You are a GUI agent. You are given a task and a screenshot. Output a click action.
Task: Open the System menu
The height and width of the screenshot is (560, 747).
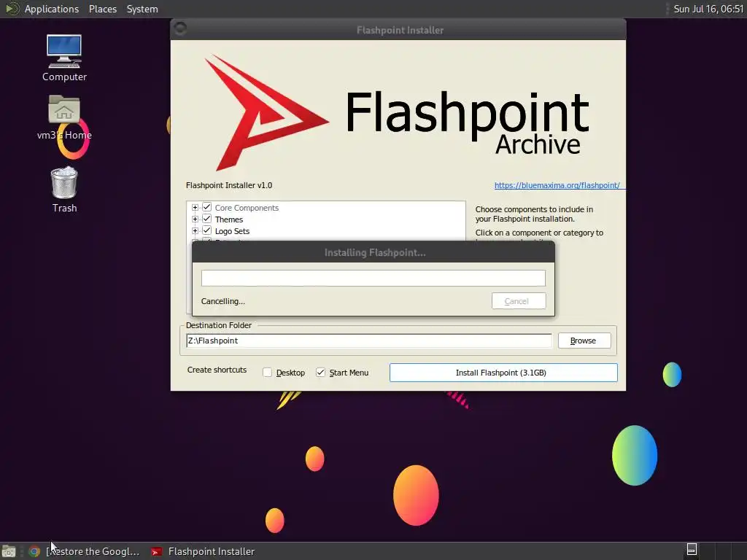[x=142, y=9]
